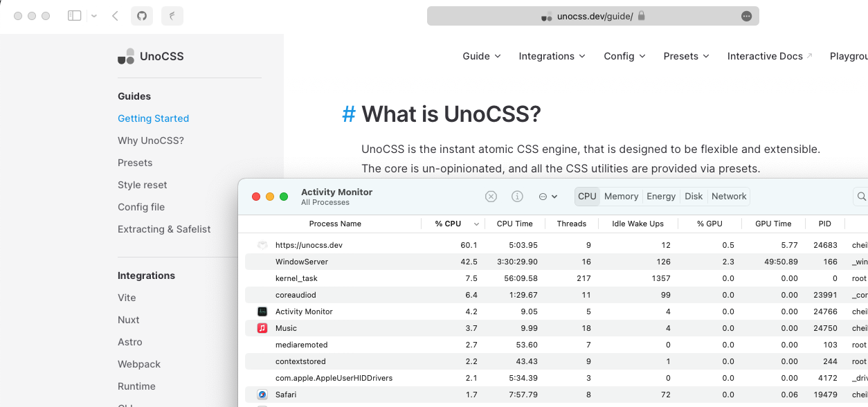
Task: Click the UnoCSS logo in the sidebar
Action: click(x=125, y=56)
